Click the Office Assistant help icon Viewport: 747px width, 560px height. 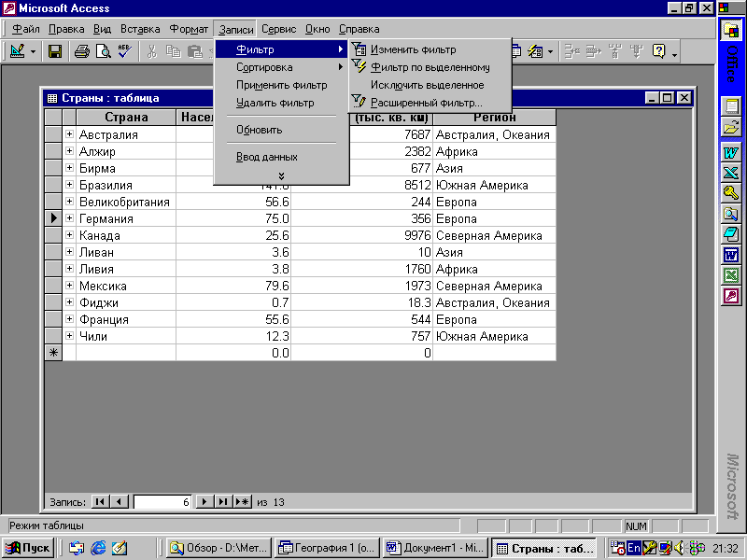[659, 51]
